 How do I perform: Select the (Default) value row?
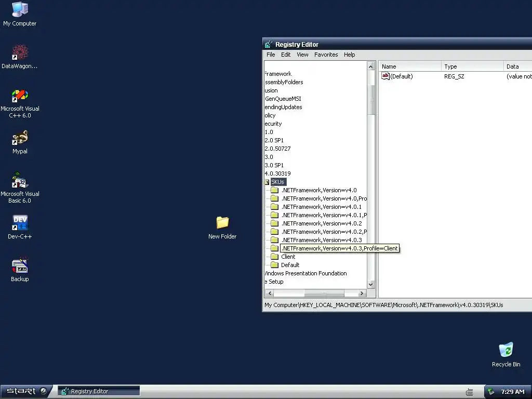(456, 76)
